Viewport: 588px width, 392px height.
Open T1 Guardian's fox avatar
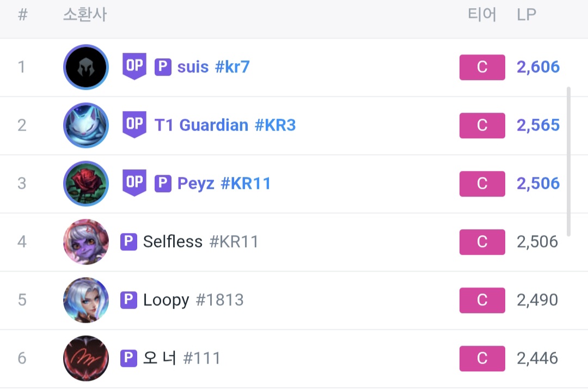(86, 125)
